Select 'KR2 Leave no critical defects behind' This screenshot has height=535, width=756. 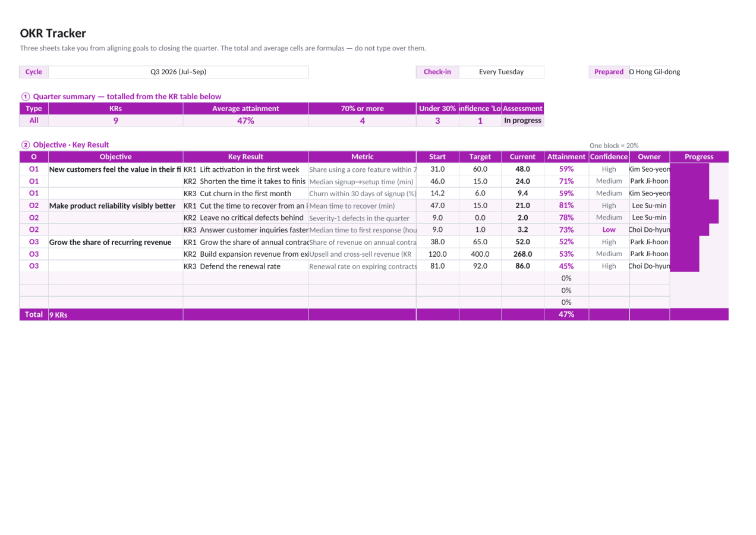point(245,218)
